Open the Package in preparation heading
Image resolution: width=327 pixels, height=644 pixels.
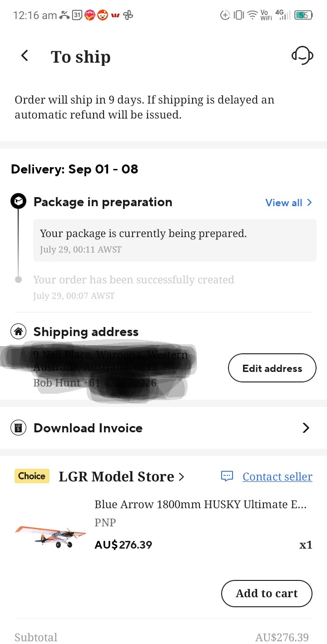[x=103, y=202]
